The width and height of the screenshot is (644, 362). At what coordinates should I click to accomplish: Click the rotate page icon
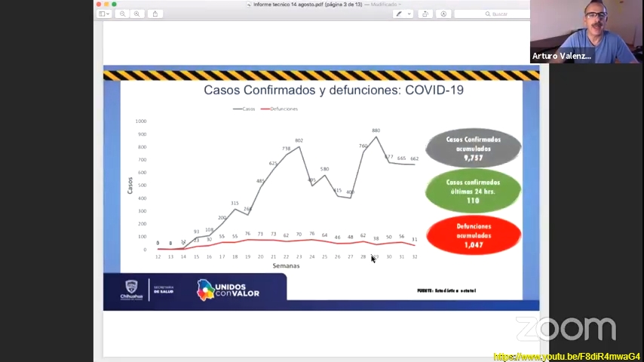pos(425,14)
